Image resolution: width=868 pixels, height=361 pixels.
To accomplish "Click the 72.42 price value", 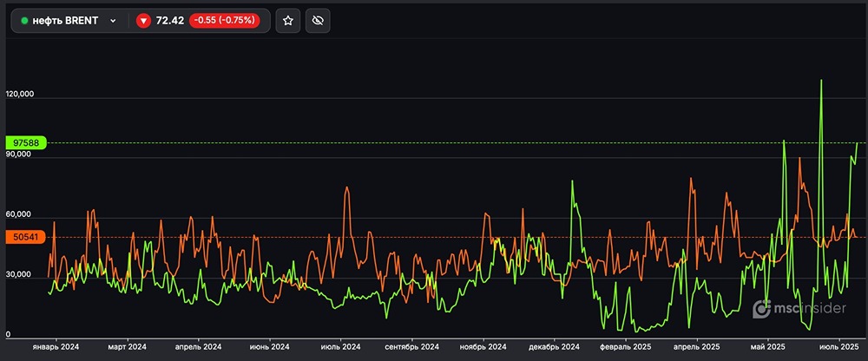I will tap(169, 21).
